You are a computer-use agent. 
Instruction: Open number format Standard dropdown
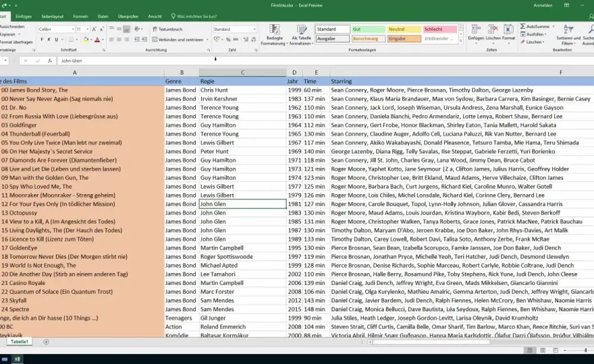point(254,29)
